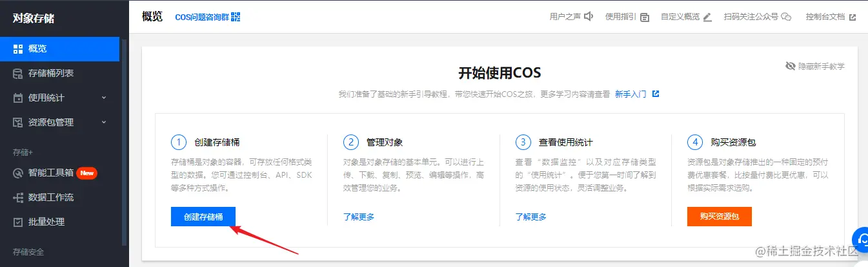This screenshot has height=267, width=868.
Task: Click the 存储安全 section label
Action: [x=28, y=251]
